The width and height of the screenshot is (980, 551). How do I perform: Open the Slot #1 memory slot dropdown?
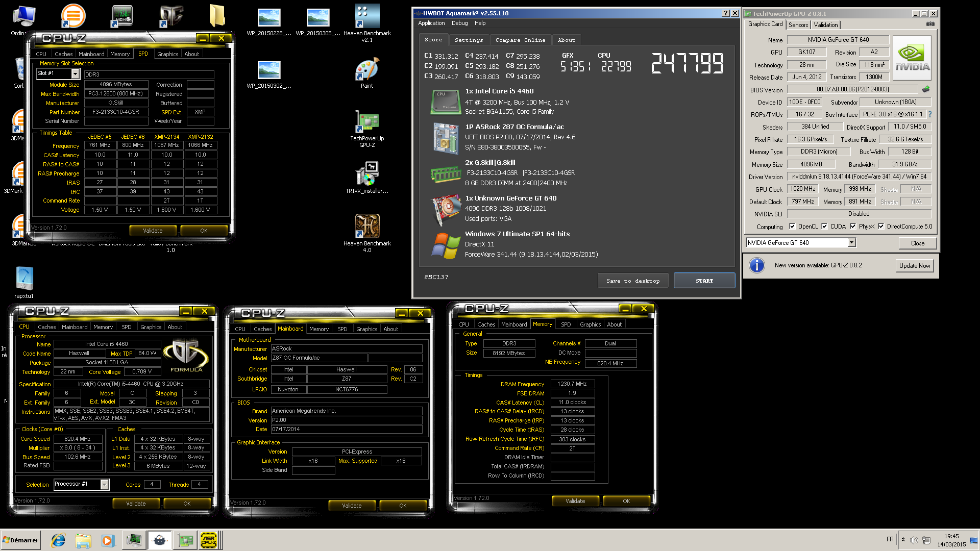point(75,73)
